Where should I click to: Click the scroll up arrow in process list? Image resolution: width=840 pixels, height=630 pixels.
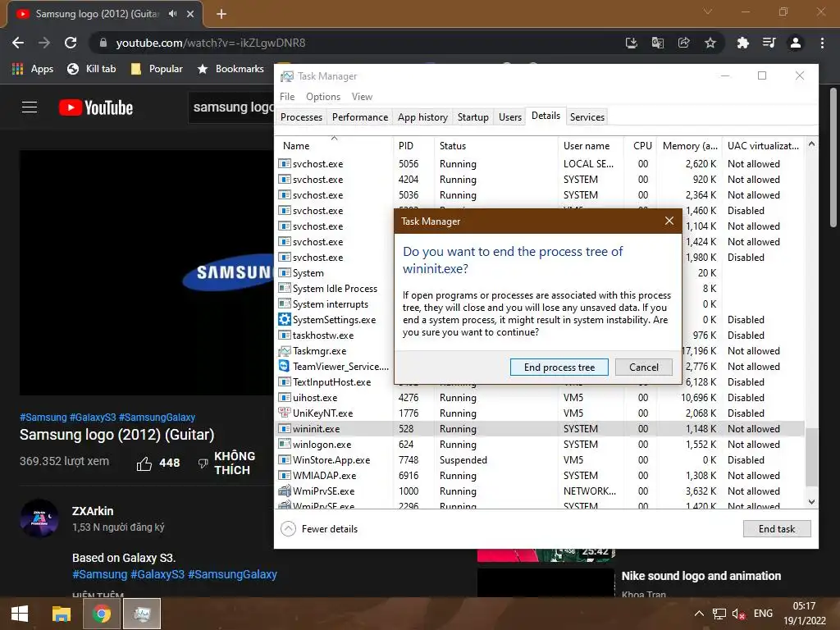[x=811, y=144]
